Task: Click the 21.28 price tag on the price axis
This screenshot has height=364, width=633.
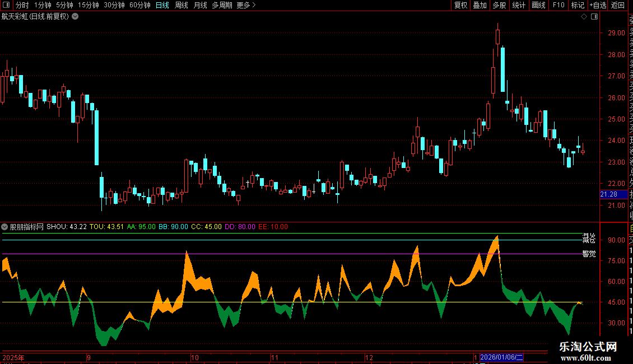Action: coord(613,194)
